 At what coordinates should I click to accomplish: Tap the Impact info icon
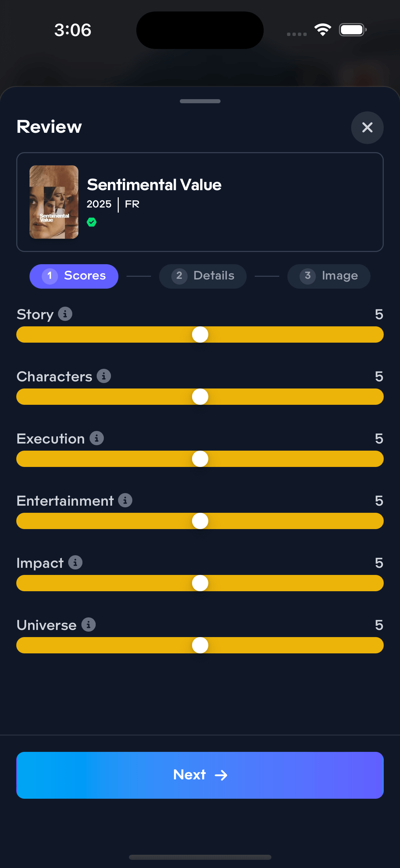[x=75, y=562]
